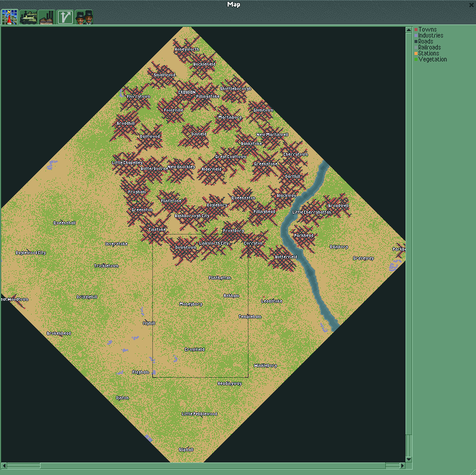Open the companies ownership tab
Screen dimensions: 476x475
point(84,17)
